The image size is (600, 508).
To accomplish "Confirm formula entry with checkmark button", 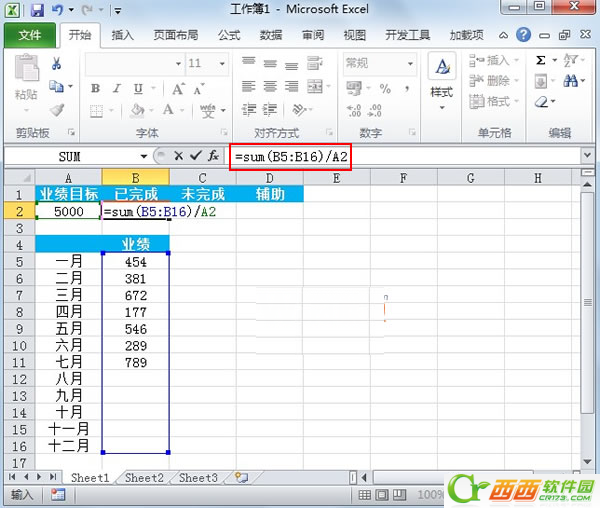I will 196,156.
